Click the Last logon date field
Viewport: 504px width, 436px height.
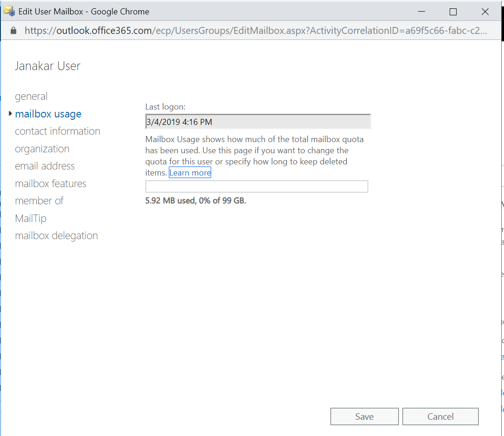tap(258, 122)
